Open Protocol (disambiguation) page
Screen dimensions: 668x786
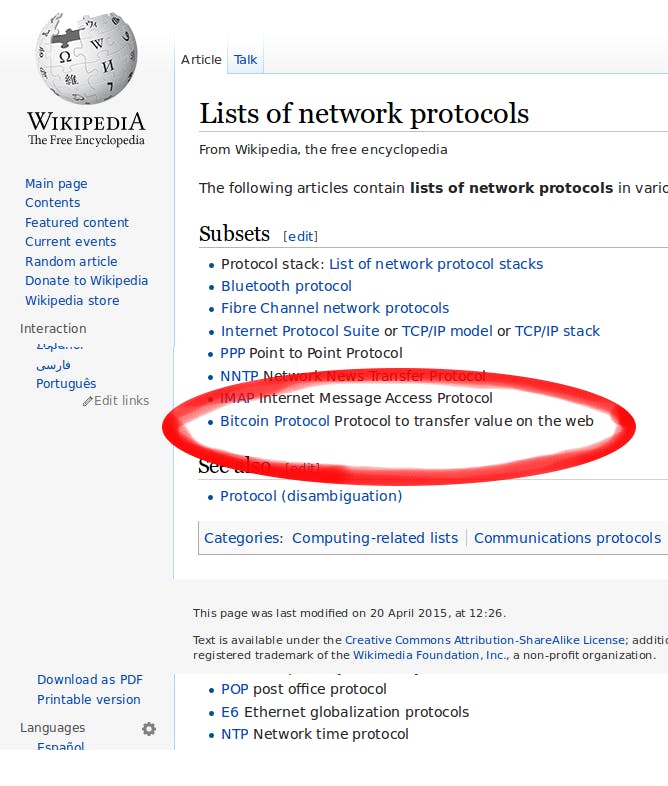pos(311,496)
